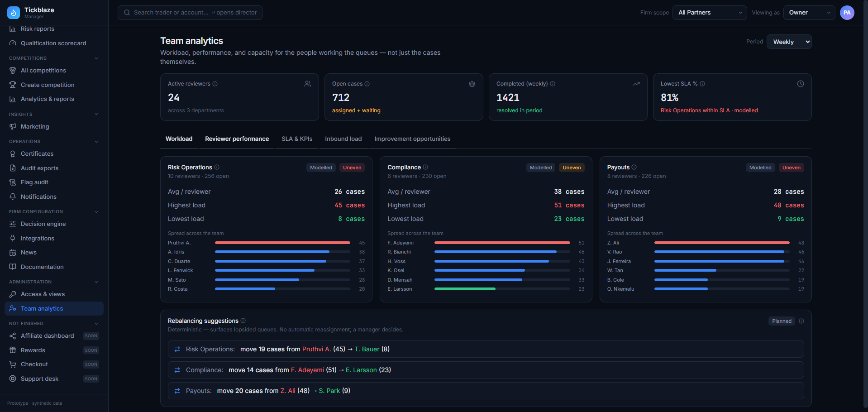Open Notifications bell item
The width and height of the screenshot is (868, 412).
click(x=54, y=197)
